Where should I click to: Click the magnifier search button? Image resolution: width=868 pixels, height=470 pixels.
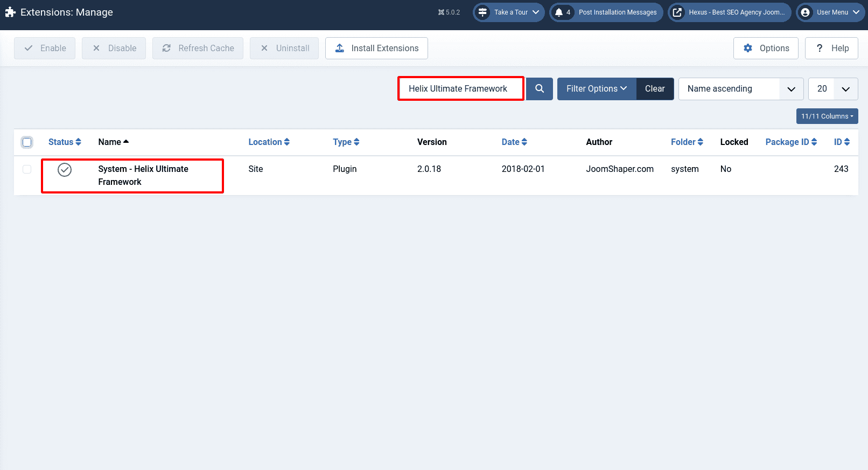tap(539, 89)
